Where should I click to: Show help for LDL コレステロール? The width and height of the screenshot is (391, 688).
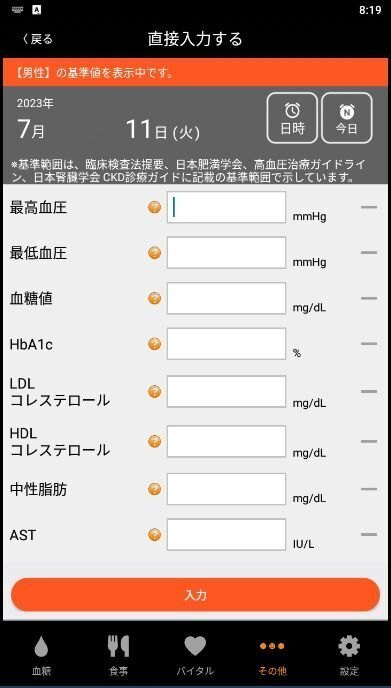coord(154,391)
